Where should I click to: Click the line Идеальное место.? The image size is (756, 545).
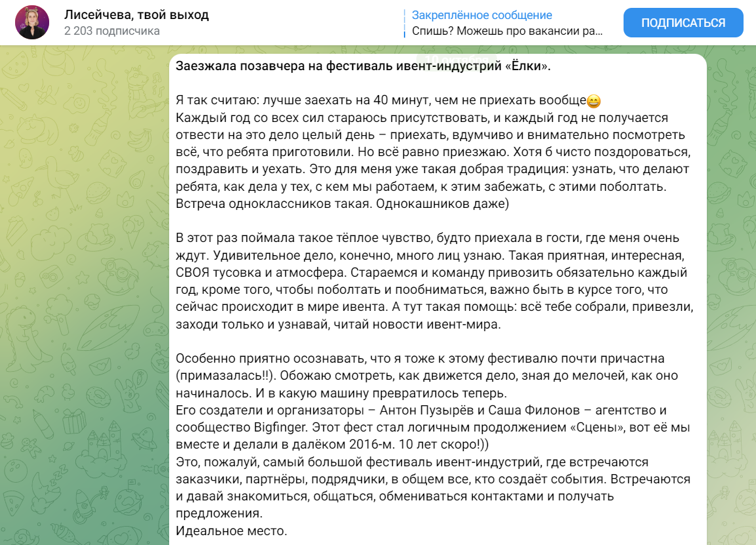[231, 531]
